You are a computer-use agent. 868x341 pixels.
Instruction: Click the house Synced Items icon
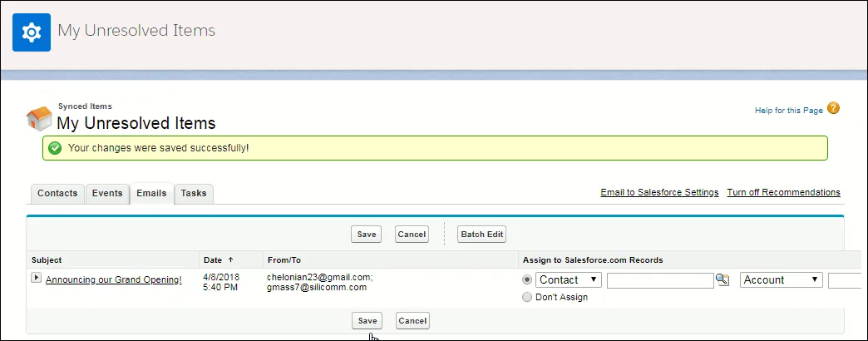pyautogui.click(x=39, y=119)
